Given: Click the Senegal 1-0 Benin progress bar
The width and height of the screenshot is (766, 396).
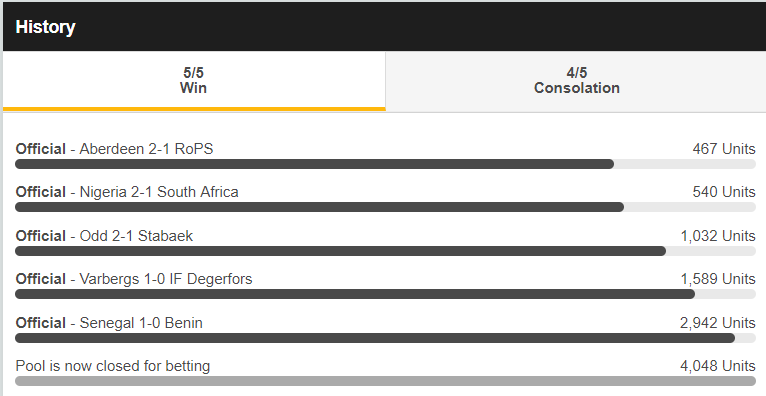Looking at the screenshot, I should click(385, 338).
